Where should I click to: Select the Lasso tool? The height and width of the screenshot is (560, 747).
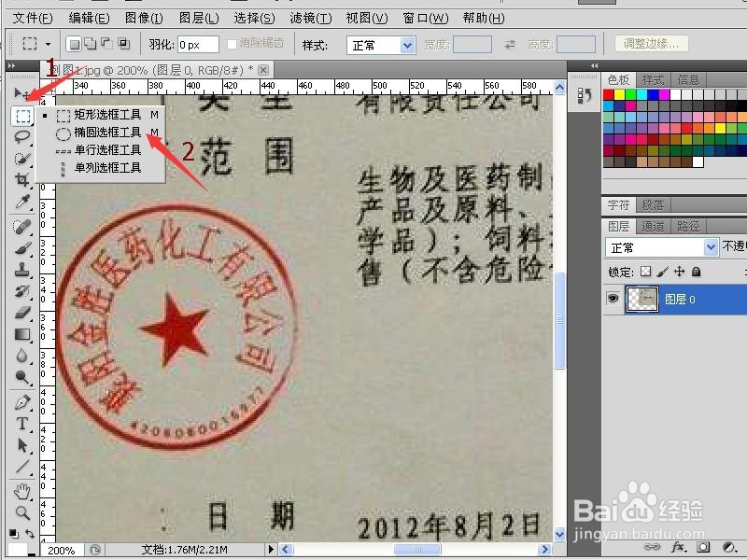coord(21,137)
